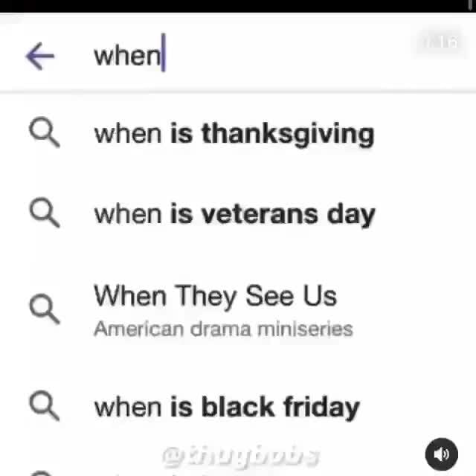Image resolution: width=476 pixels, height=476 pixels.
Task: Click empty space right of the typed query
Action: point(297,56)
